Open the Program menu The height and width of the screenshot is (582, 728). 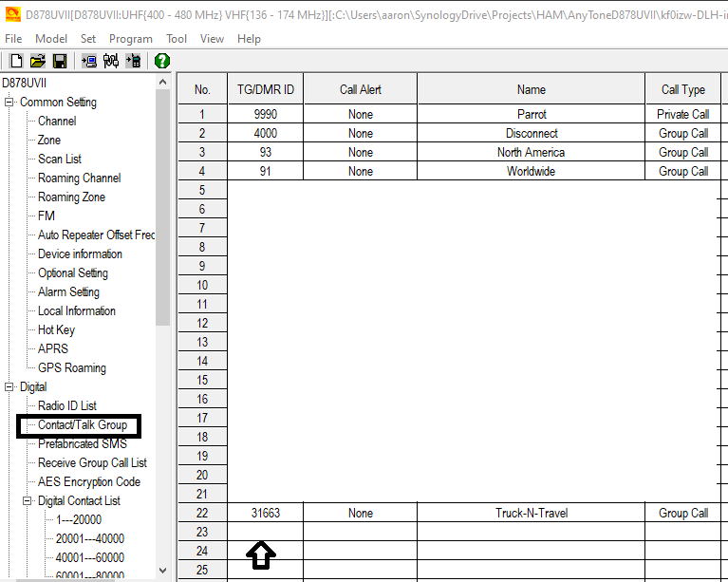pos(130,39)
